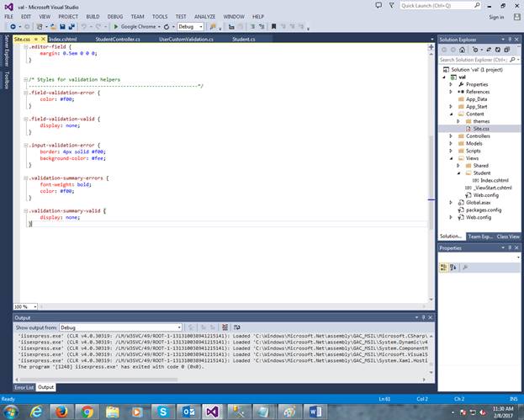This screenshot has height=420, width=524.
Task: Expand the Controllers folder in Solution Explorer
Action: 451,136
